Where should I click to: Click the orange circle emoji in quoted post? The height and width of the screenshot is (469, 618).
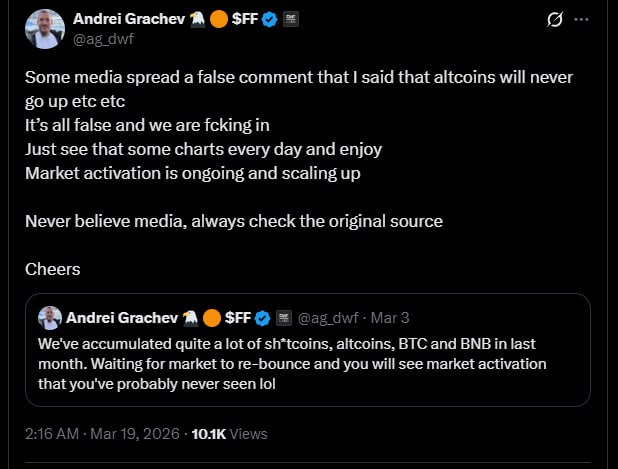(x=212, y=318)
